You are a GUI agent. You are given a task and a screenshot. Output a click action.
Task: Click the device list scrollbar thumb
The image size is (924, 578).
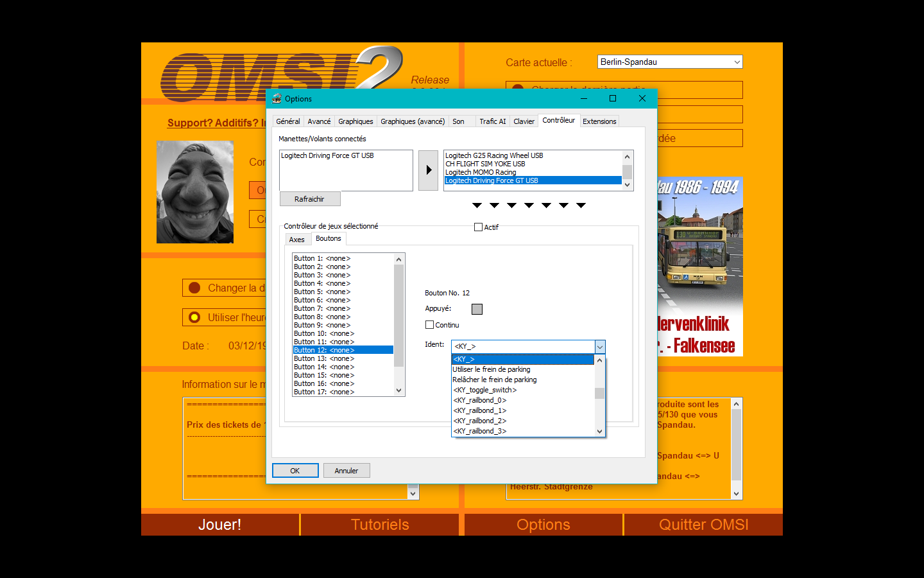(x=628, y=171)
